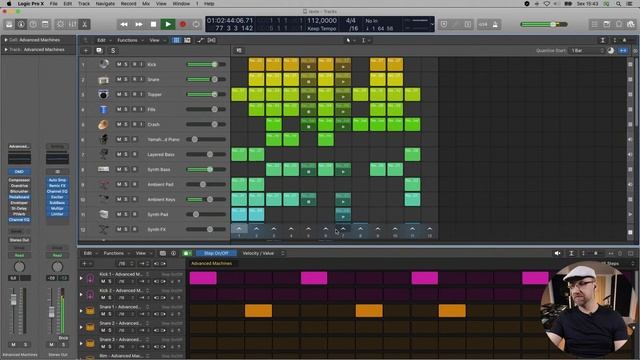Open the File menu
Image resolution: width=640 pixels, height=360 pixels.
click(x=53, y=4)
